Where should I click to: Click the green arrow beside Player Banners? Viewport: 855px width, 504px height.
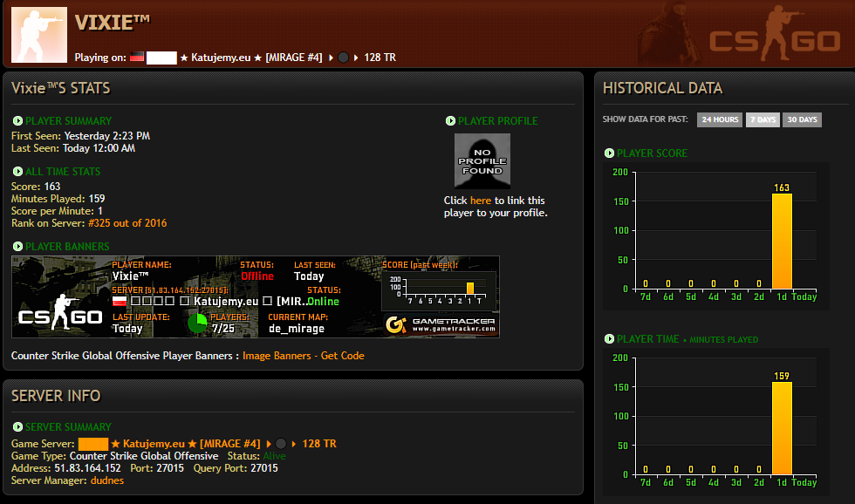(x=17, y=246)
